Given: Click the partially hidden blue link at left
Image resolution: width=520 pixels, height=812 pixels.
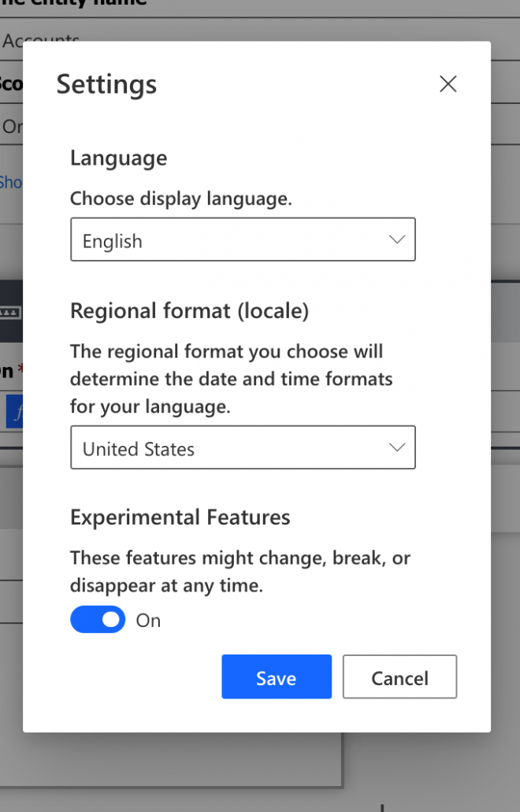Looking at the screenshot, I should click(x=10, y=182).
